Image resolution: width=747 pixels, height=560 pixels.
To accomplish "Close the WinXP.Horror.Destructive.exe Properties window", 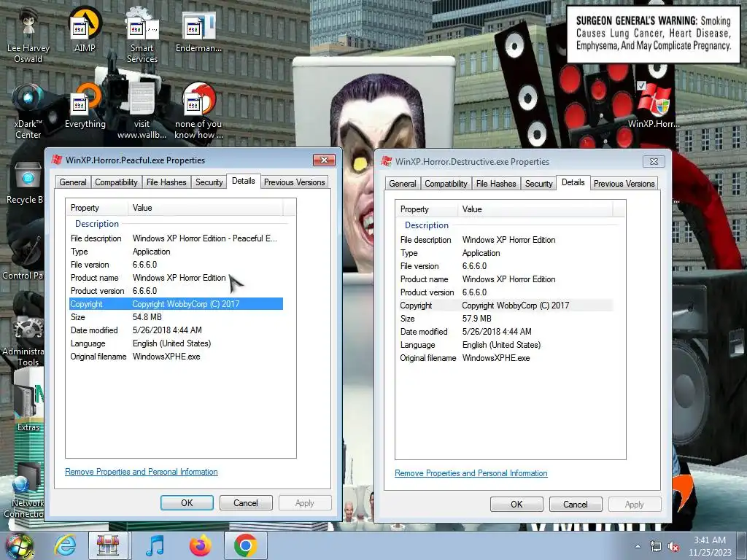I will 654,161.
